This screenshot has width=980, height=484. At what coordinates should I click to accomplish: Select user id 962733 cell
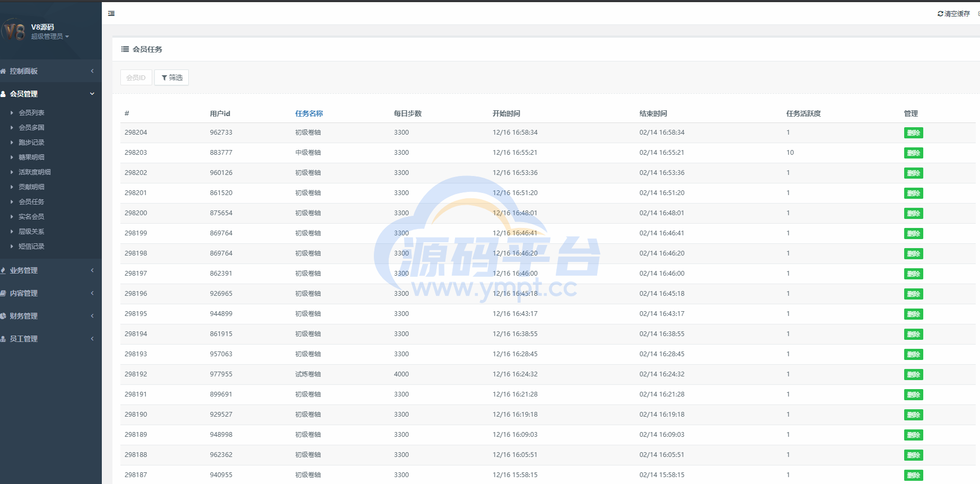coord(221,133)
